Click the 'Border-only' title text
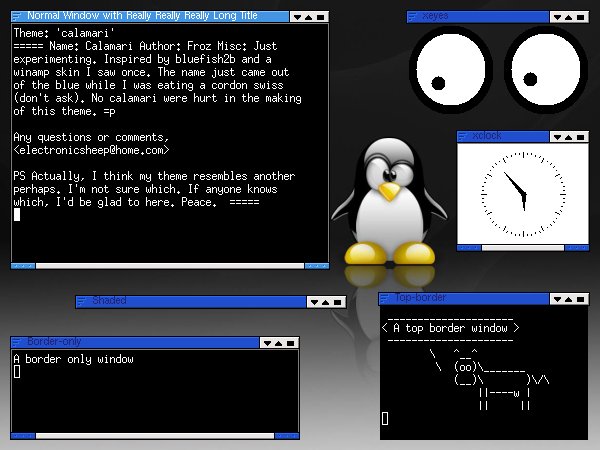 (x=54, y=341)
